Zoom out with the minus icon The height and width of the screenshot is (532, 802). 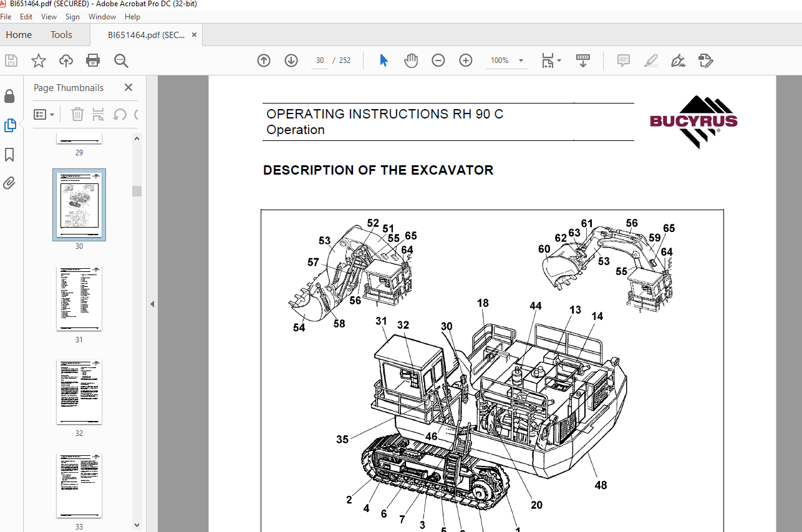(x=438, y=60)
